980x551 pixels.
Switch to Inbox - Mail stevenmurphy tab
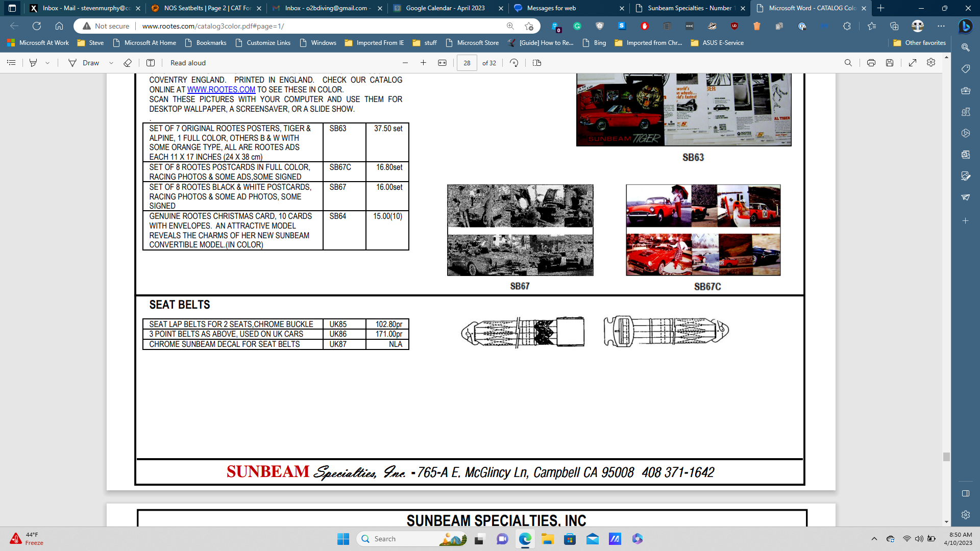84,8
